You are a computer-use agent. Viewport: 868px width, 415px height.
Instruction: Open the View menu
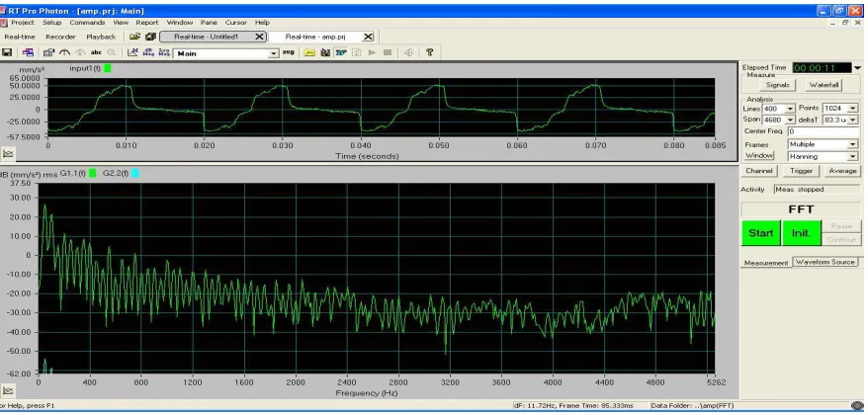[x=121, y=23]
